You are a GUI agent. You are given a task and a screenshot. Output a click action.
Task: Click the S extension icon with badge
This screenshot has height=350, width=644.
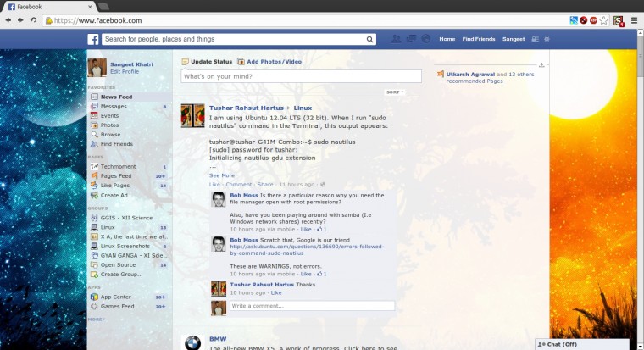click(619, 21)
